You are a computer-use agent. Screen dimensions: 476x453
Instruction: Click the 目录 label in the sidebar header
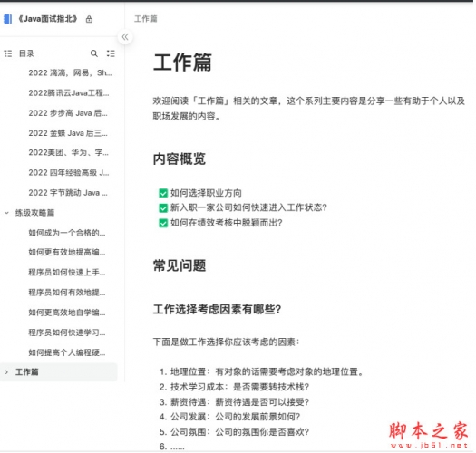[x=26, y=53]
